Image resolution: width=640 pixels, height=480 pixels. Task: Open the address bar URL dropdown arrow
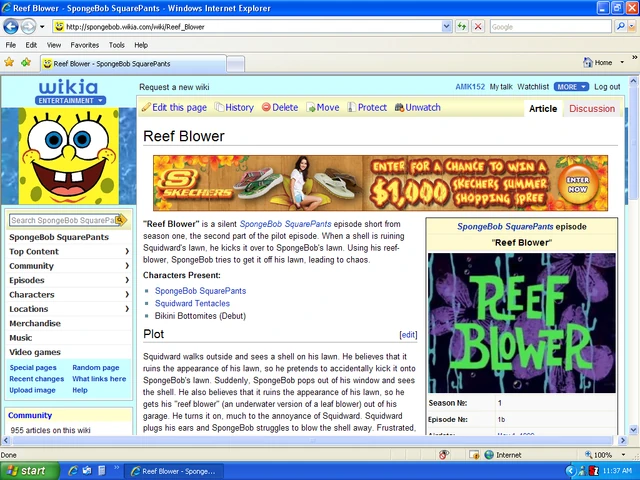click(447, 27)
